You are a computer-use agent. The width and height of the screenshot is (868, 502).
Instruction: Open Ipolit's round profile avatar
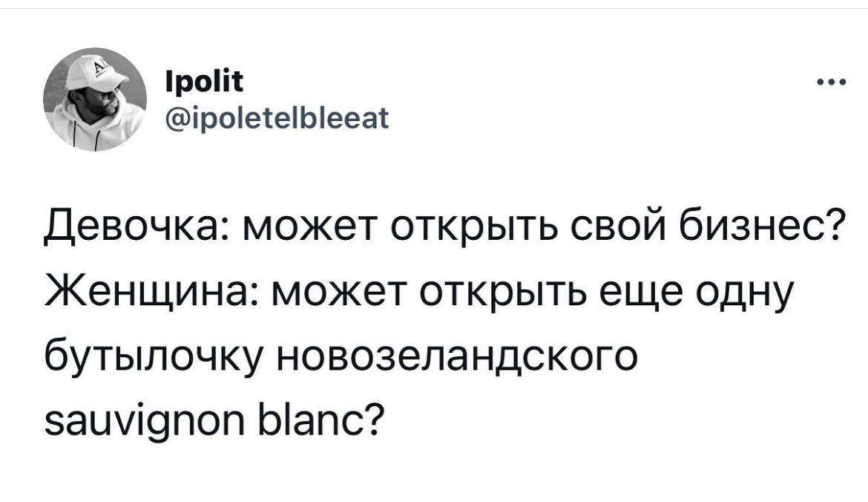coord(95,100)
